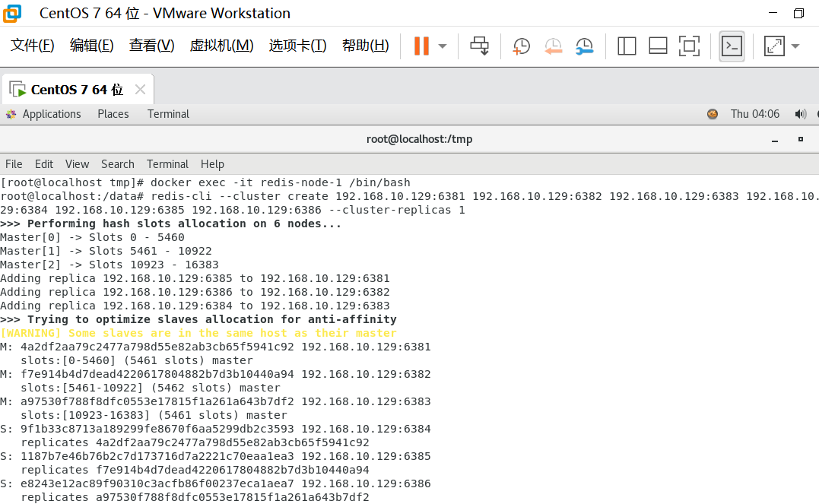Click the 'Master[0] -> Slots 0 - 5460' line
The image size is (819, 504).
pos(93,237)
